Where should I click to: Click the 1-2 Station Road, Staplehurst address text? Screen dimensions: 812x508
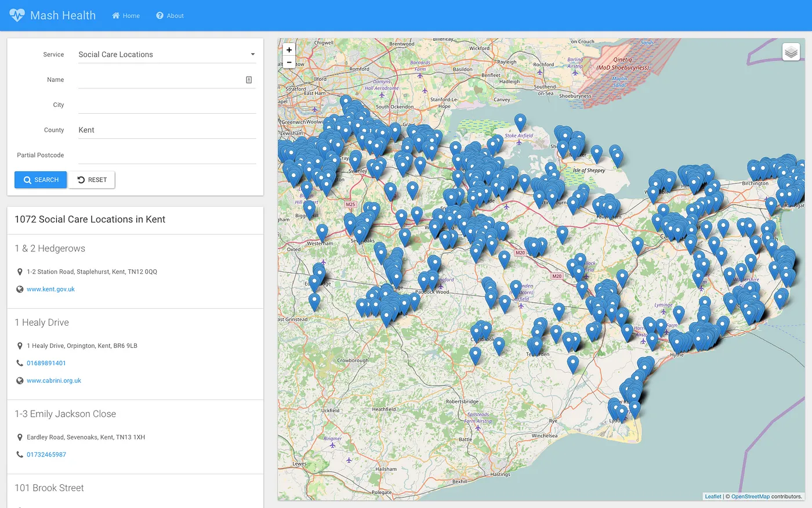click(x=92, y=272)
